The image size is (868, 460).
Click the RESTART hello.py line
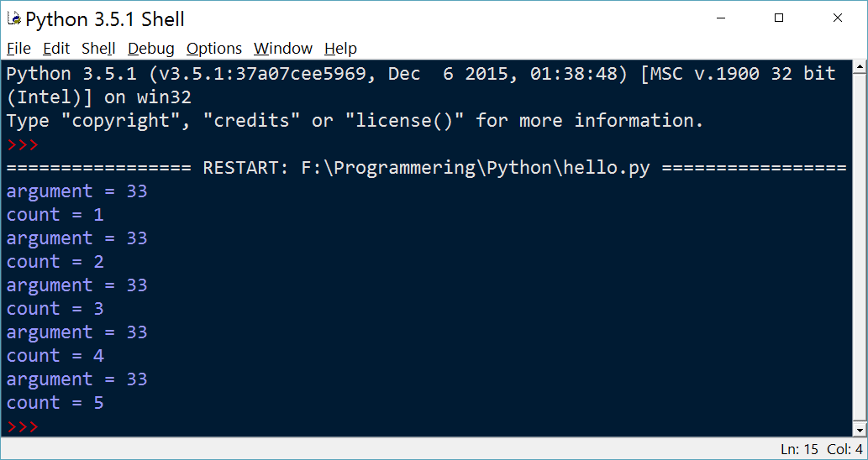pos(426,168)
